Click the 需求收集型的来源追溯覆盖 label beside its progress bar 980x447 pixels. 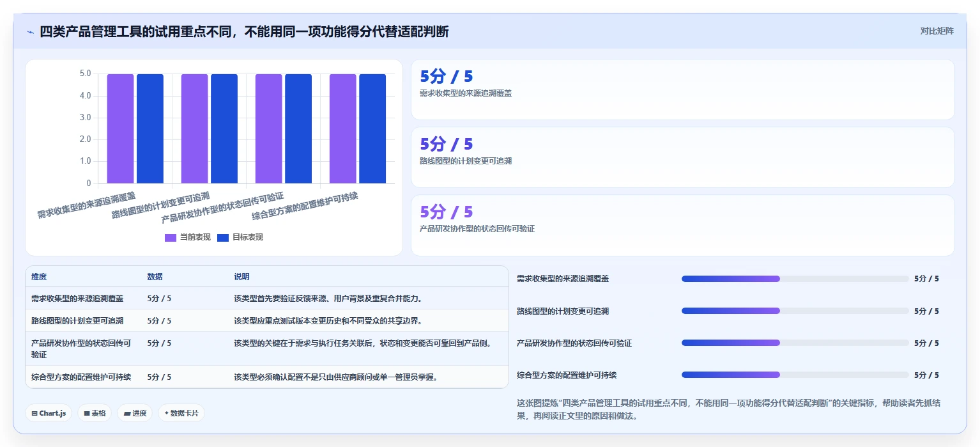coord(563,279)
